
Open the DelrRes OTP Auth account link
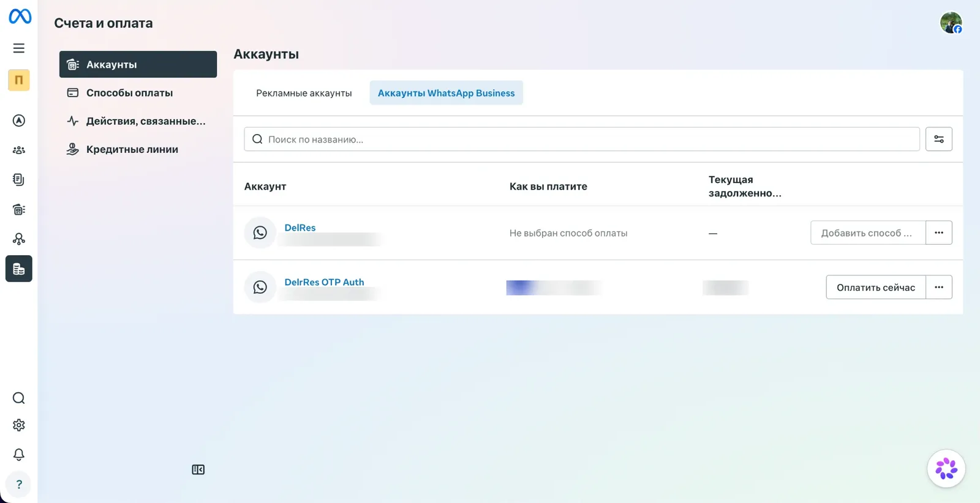pos(324,282)
